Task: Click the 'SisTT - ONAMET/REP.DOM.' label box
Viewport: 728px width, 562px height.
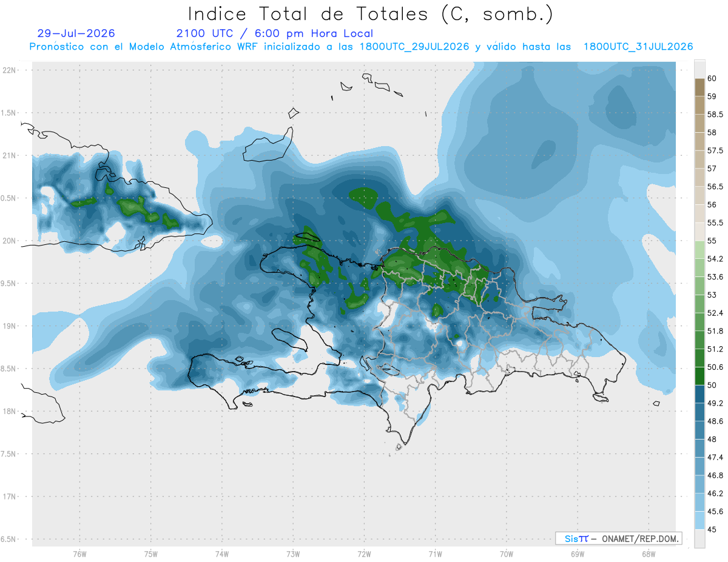Action: tap(618, 538)
